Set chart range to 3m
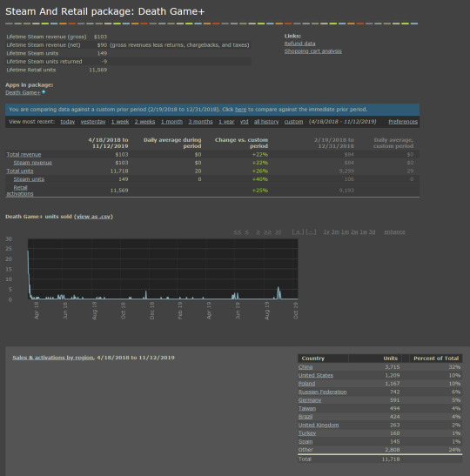This screenshot has width=470, height=476. 335,232
